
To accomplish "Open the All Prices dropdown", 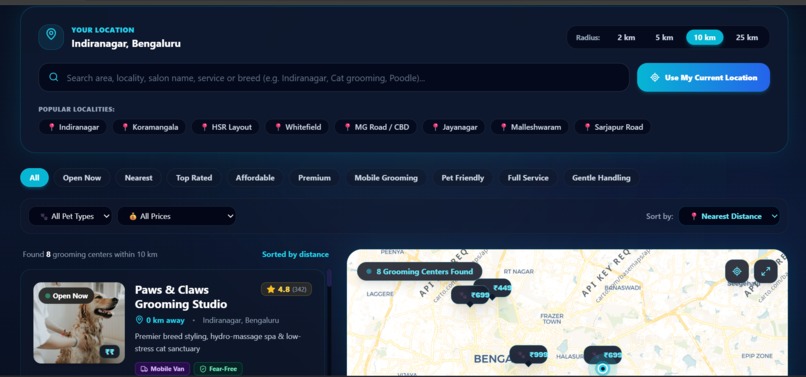I will 177,216.
